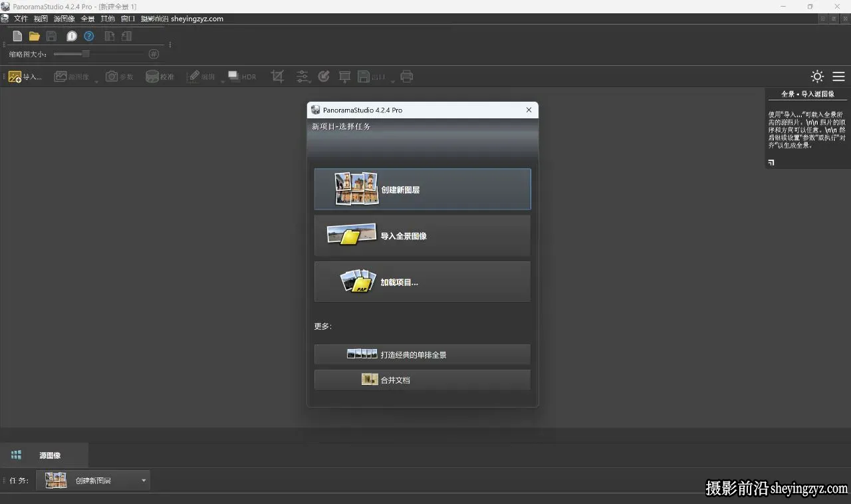Click the last document icon in the top toolbar

coord(126,37)
